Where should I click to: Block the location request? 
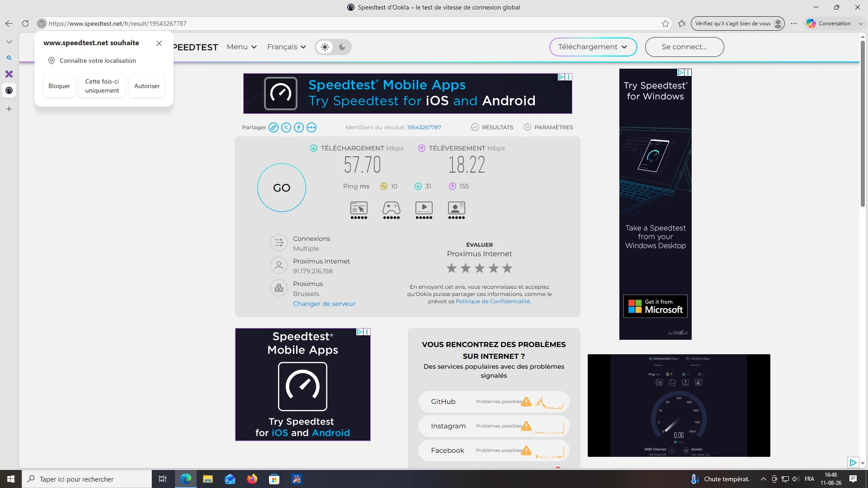tap(59, 86)
